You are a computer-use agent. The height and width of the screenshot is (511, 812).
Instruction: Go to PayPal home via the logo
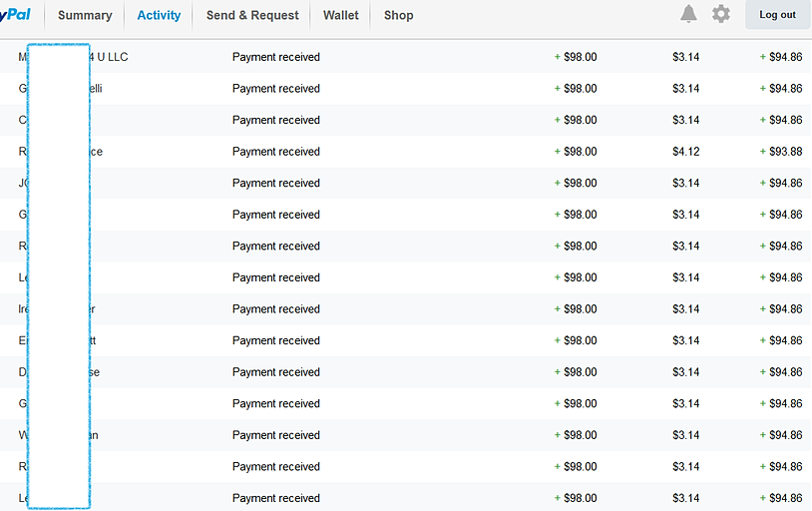click(x=15, y=15)
